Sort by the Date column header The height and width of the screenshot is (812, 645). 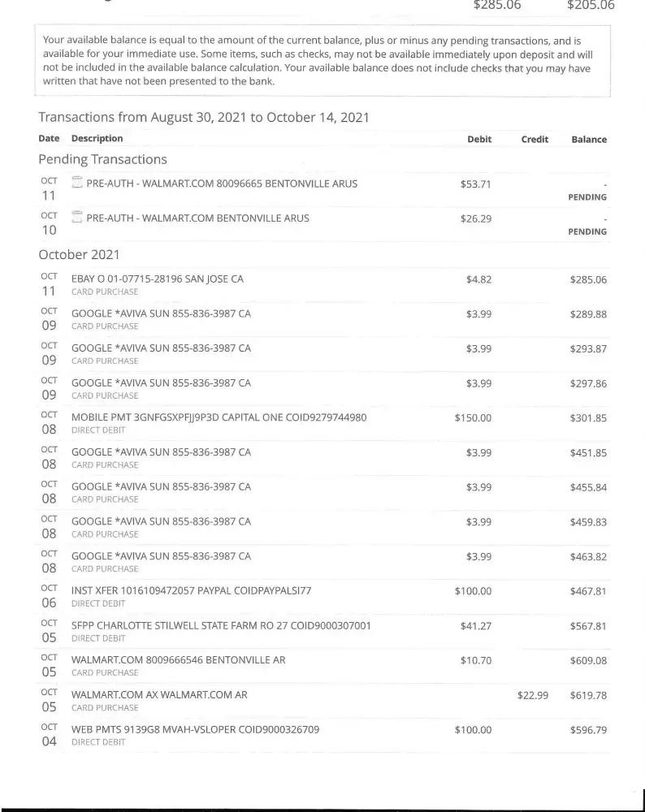(49, 139)
